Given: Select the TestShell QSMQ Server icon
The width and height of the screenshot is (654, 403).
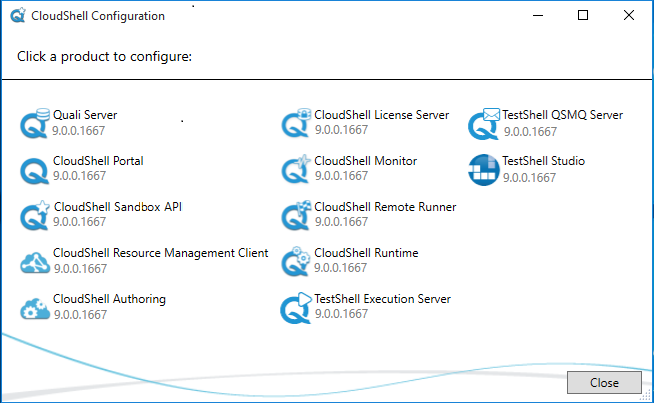Looking at the screenshot, I should (484, 124).
